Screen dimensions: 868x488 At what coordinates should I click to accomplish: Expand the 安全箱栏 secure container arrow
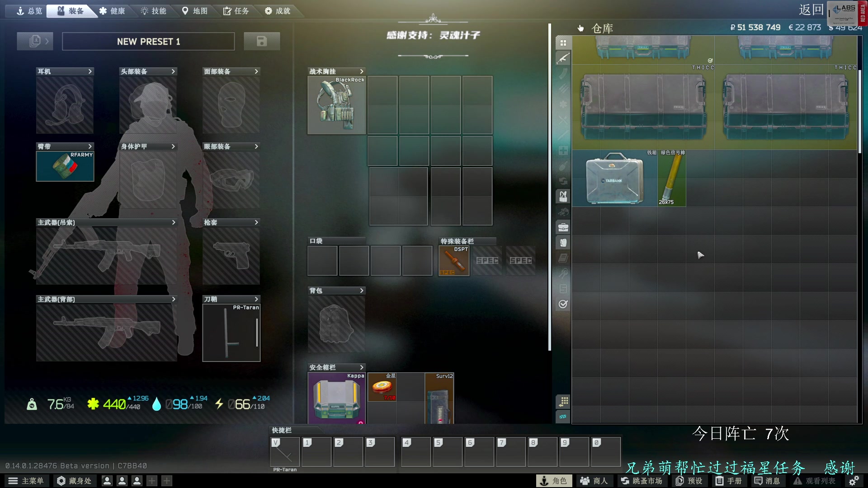[362, 367]
